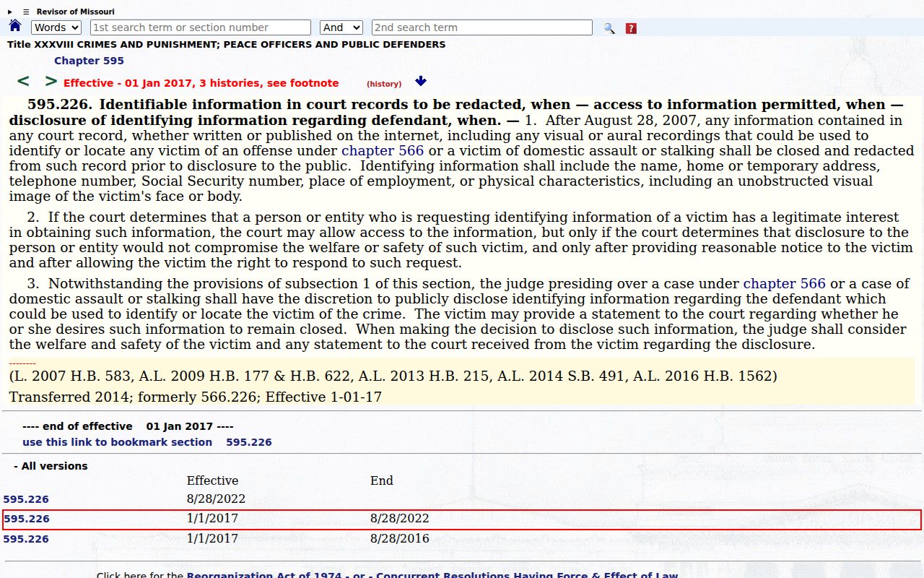Open the small red (history) link
Viewport: 924px width, 578px height.
click(x=384, y=84)
